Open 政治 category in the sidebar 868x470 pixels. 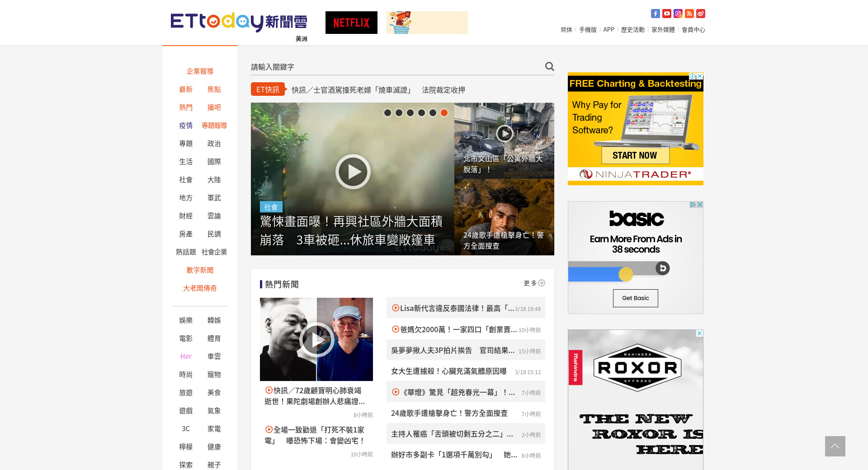coord(214,144)
